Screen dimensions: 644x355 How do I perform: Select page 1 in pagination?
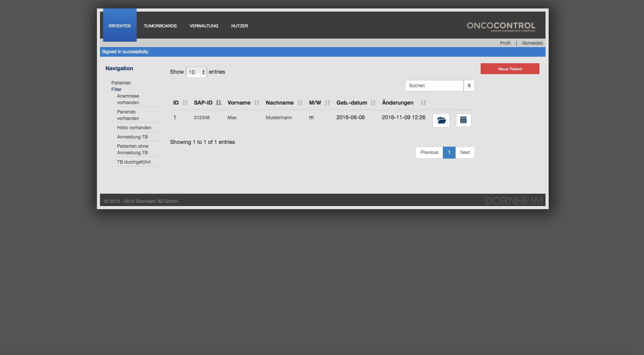(x=449, y=152)
